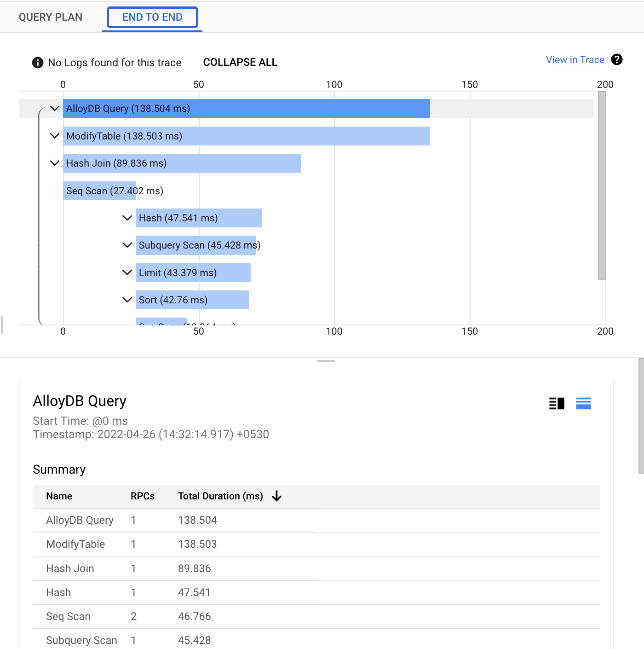Click the panel resize handle below chart
644x649 pixels.
326,361
